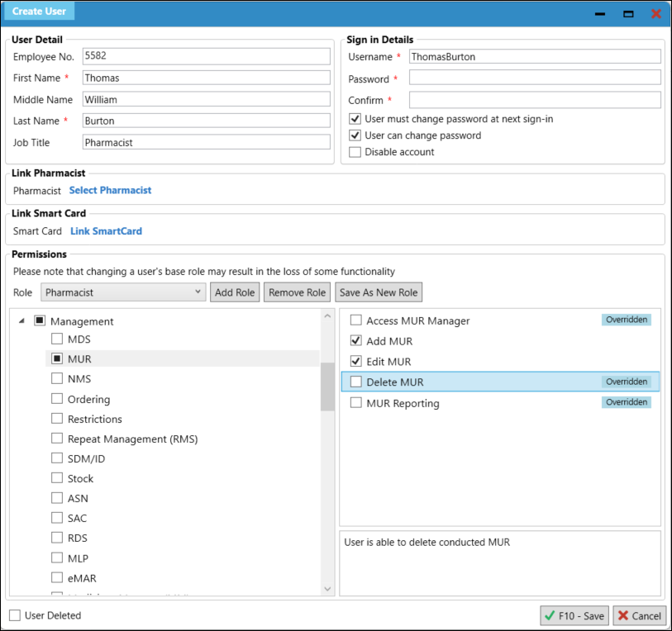The width and height of the screenshot is (672, 631).
Task: Enable the MUR Reporting permission
Action: [356, 403]
